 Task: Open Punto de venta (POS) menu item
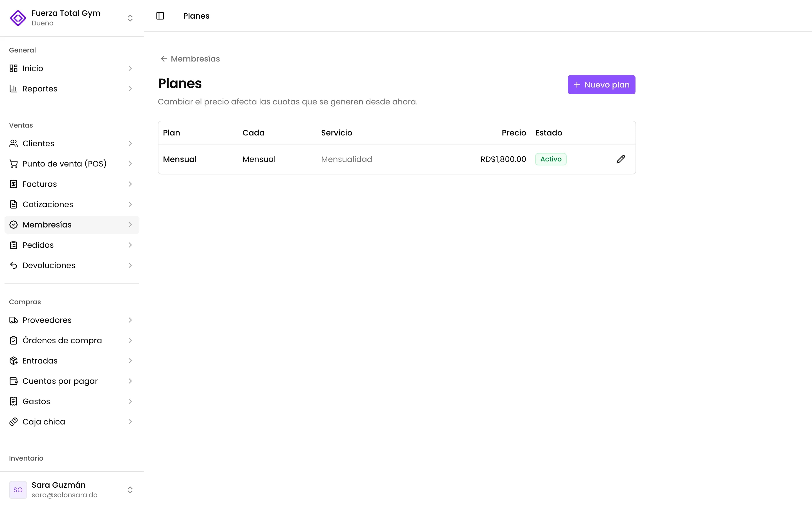[72, 164]
